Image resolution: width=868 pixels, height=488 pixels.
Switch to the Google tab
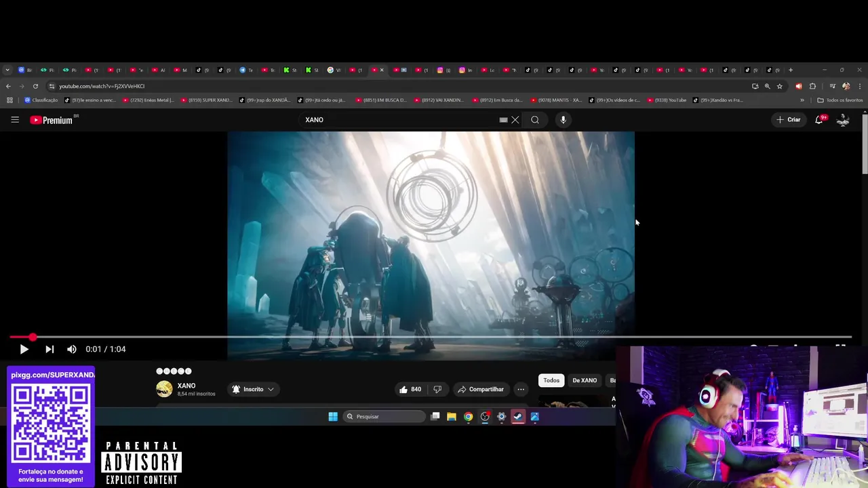coord(334,70)
